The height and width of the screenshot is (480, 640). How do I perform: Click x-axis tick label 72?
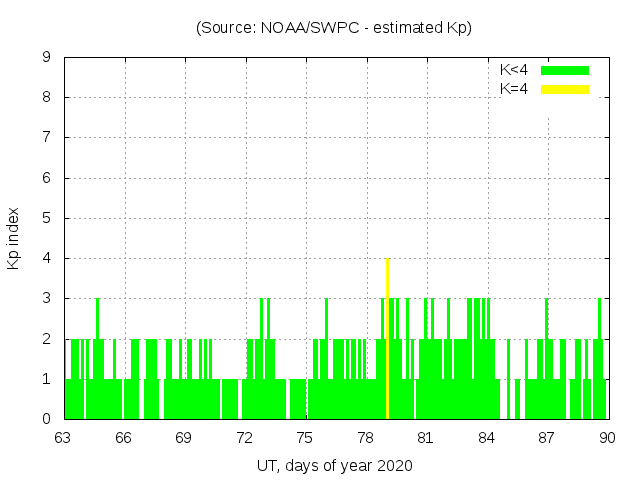click(245, 438)
